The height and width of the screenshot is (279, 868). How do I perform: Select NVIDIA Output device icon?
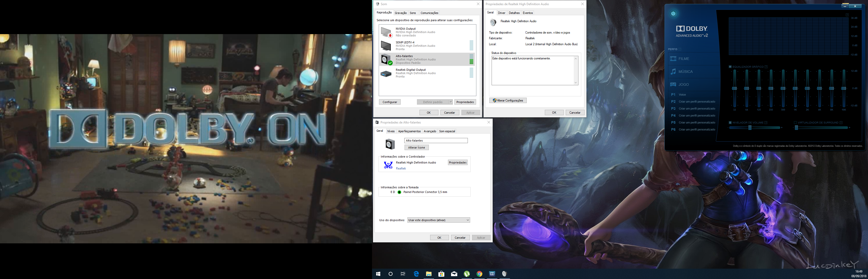coord(386,32)
